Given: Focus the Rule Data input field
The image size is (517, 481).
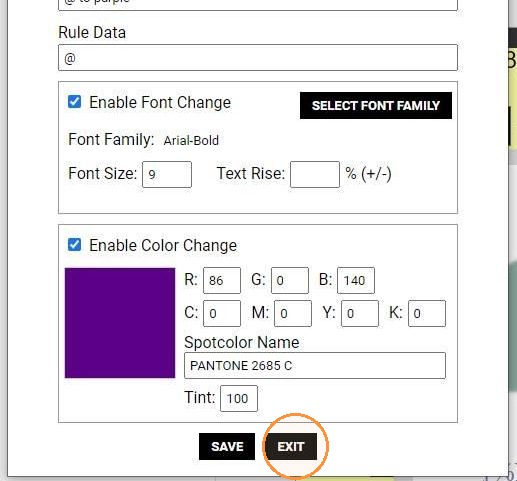Looking at the screenshot, I should (x=258, y=58).
